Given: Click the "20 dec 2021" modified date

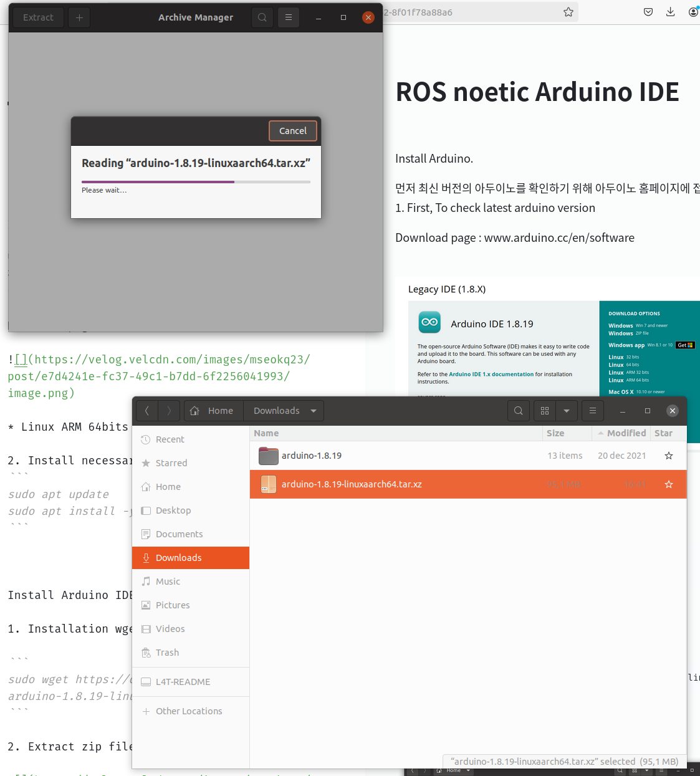Looking at the screenshot, I should point(621,456).
